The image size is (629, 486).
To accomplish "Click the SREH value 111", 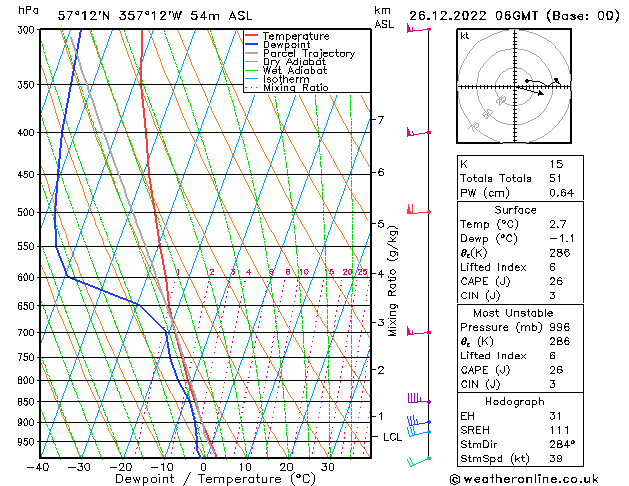I will pos(559,430).
